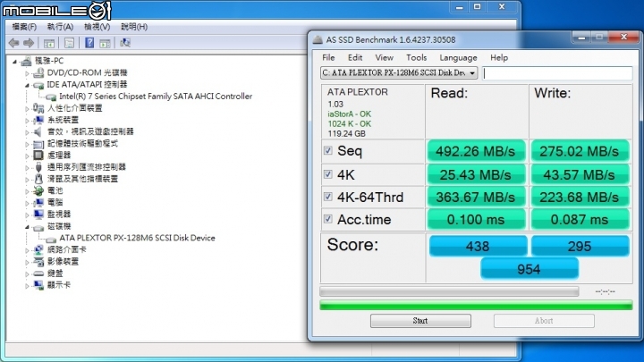
Task: Select the DVD/CD-ROM drive category icon
Action: point(38,73)
